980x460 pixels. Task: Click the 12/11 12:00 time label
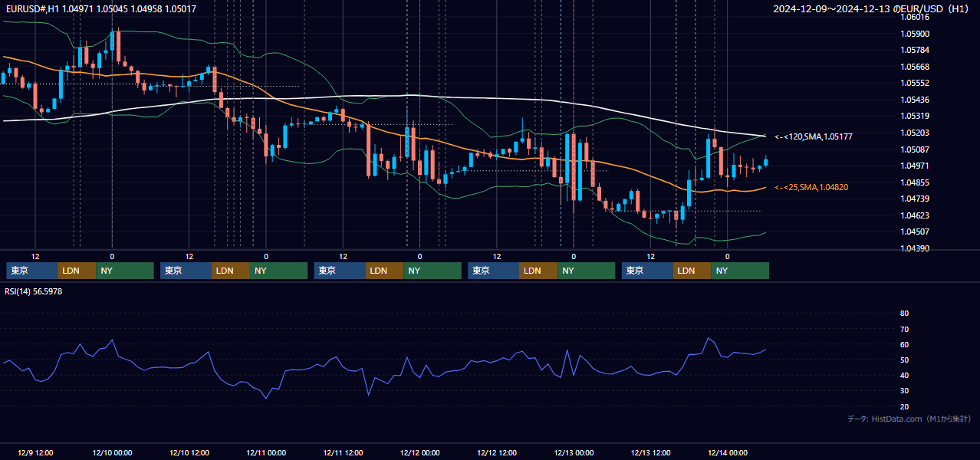[343, 452]
